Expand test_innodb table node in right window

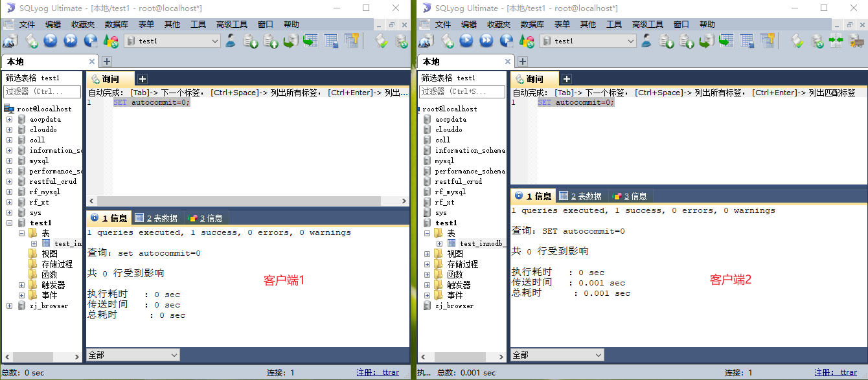point(440,243)
